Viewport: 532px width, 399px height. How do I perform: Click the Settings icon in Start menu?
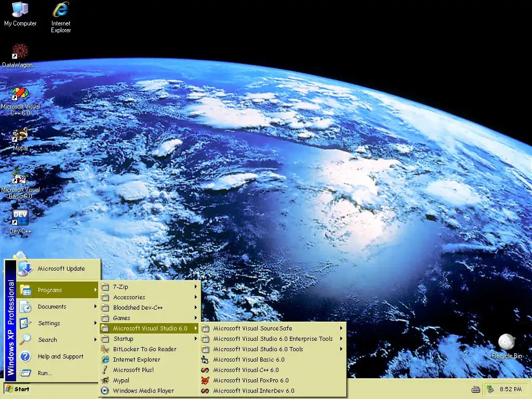click(26, 323)
